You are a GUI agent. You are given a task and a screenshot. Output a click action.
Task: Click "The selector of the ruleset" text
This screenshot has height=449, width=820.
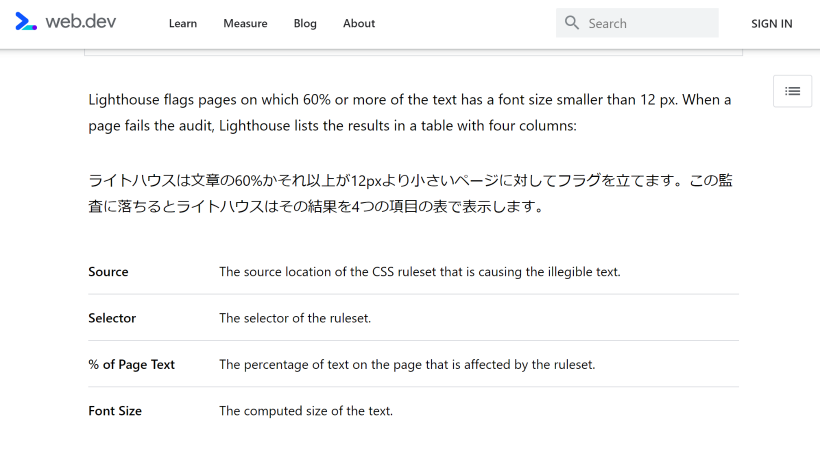[x=294, y=318]
